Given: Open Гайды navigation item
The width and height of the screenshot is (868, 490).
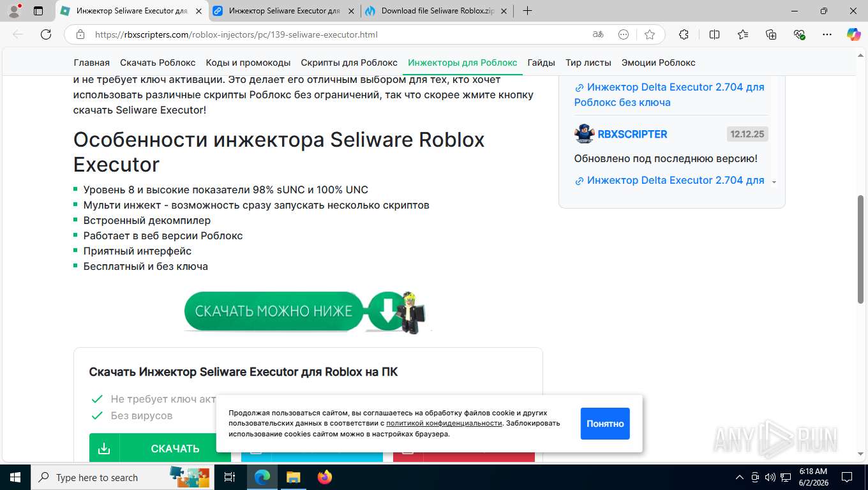Looking at the screenshot, I should 541,63.
